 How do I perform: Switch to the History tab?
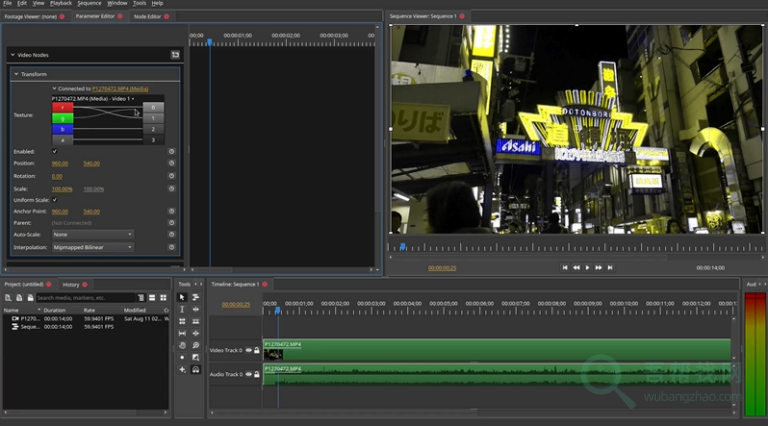(72, 284)
